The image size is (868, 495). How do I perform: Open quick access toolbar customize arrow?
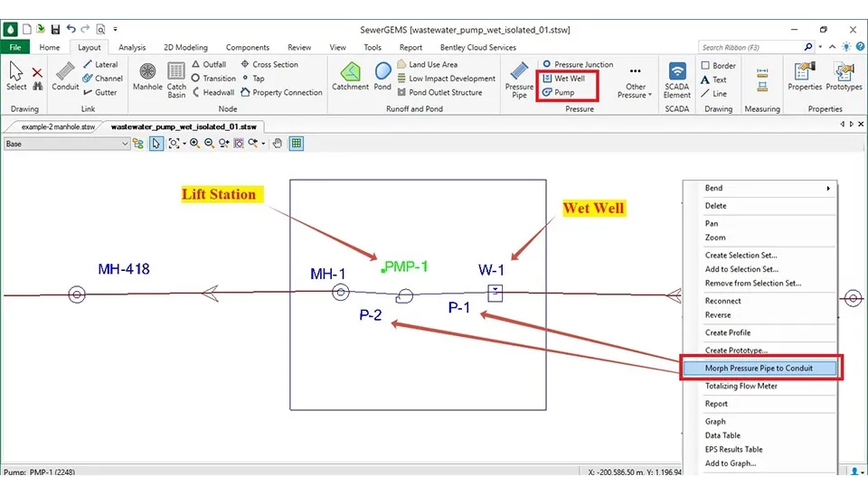point(115,29)
